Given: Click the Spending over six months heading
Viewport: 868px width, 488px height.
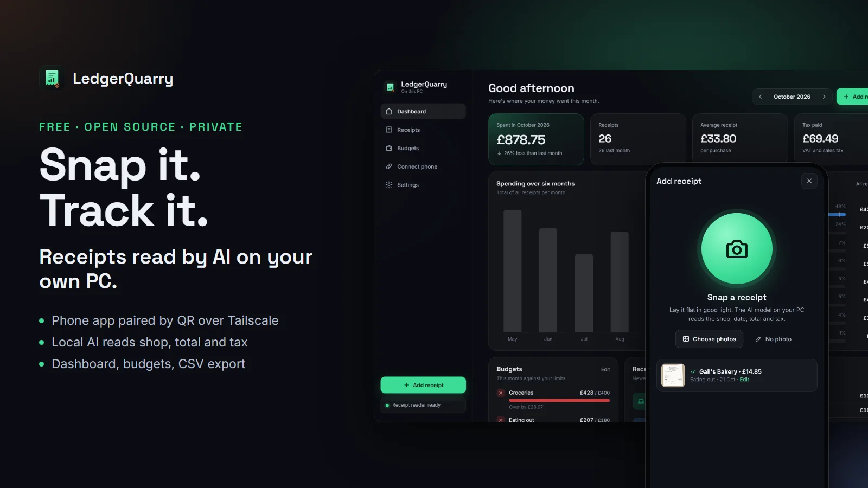Looking at the screenshot, I should pos(535,184).
